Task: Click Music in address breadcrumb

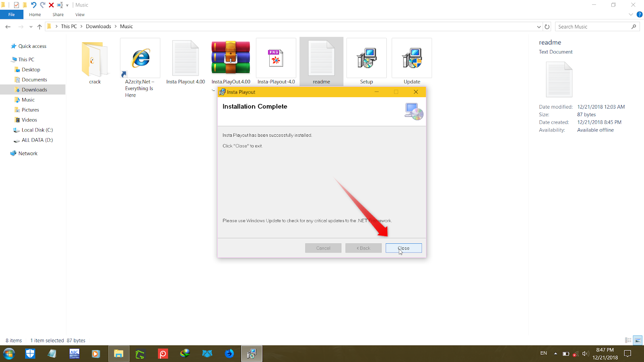Action: 126,27
